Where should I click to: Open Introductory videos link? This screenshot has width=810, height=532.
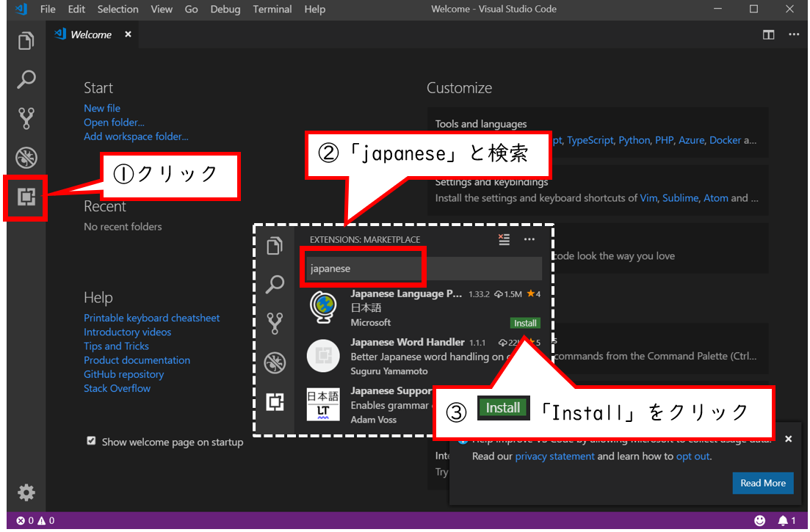pyautogui.click(x=128, y=332)
